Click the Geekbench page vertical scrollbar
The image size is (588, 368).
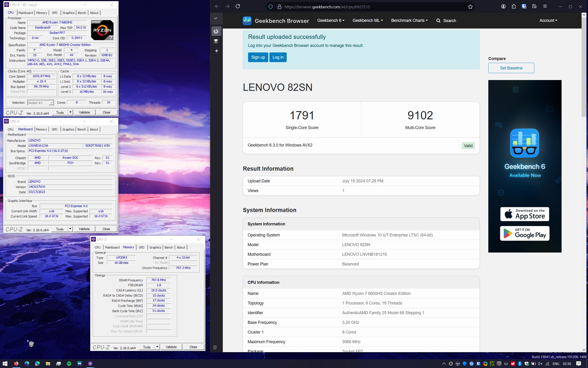coord(584,67)
